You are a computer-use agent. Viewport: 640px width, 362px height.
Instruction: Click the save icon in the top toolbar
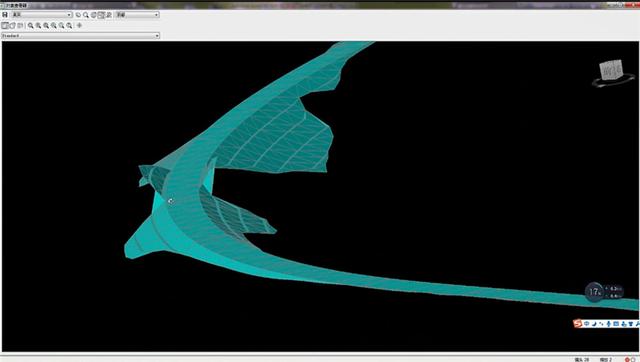click(5, 15)
